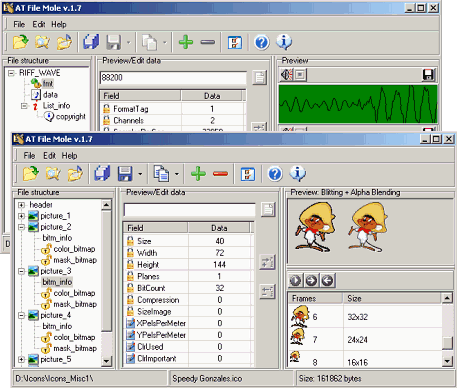Click the open folder icon in back window toolbar
Screen dimensions: 457x388
pyautogui.click(x=20, y=42)
